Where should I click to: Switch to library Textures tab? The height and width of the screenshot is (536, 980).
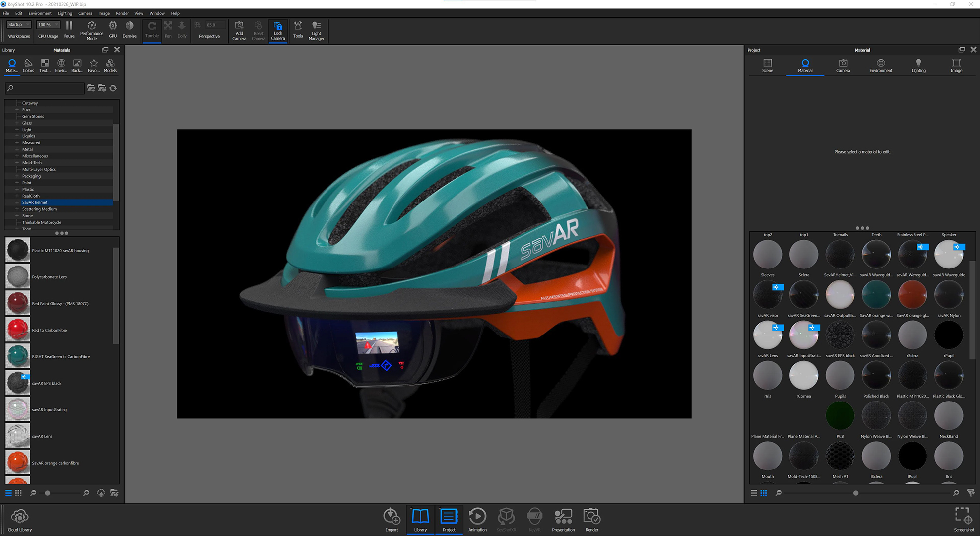pyautogui.click(x=45, y=66)
